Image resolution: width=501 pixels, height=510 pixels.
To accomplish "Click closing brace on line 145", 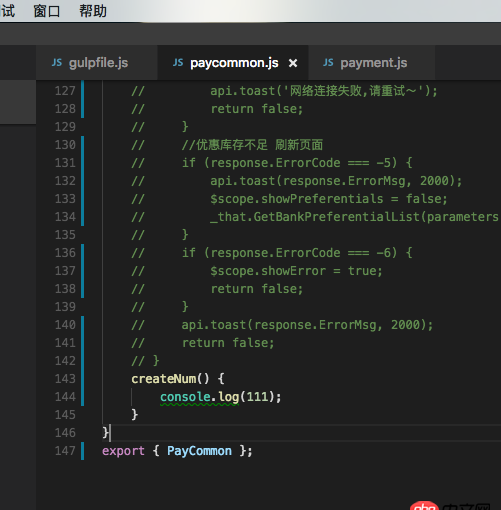I will tap(134, 415).
